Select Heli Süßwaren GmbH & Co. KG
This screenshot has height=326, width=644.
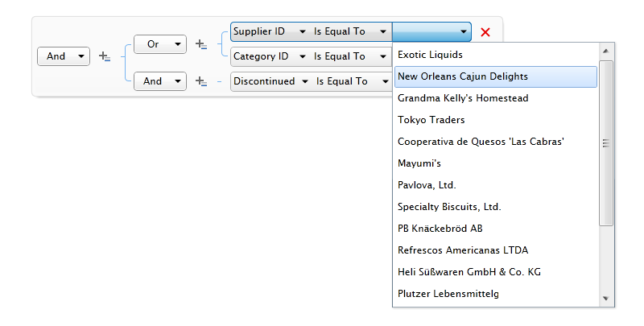tap(496, 272)
